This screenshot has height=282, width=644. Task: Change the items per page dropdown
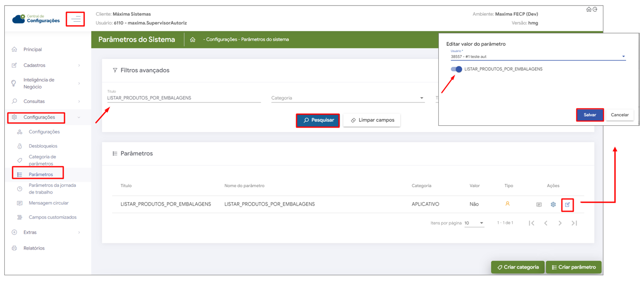474,223
